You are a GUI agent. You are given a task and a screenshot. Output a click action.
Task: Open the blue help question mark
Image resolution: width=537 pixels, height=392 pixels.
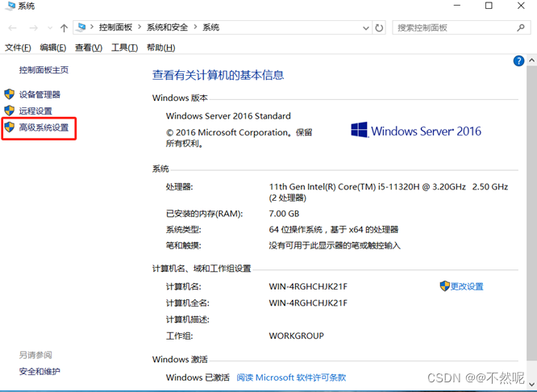pyautogui.click(x=518, y=61)
